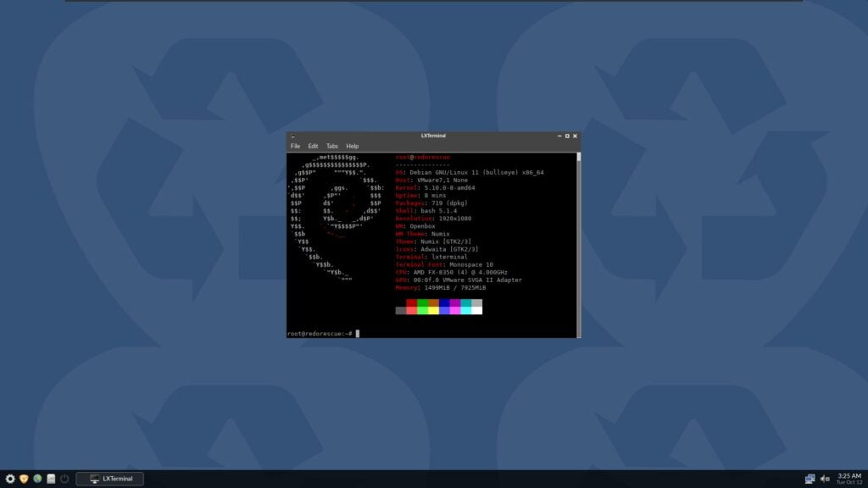Click the red root@redorescue header text

click(x=423, y=157)
